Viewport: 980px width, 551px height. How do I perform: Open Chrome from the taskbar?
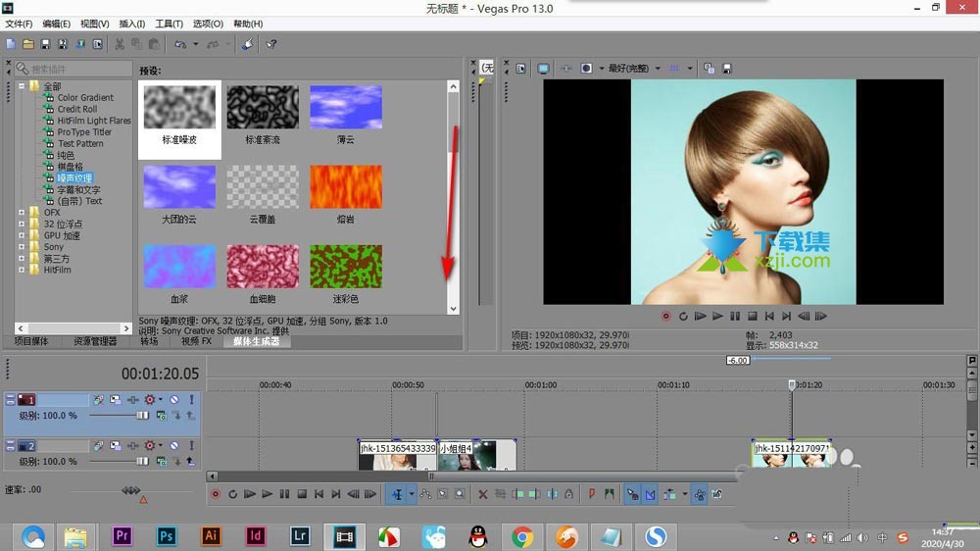(522, 536)
